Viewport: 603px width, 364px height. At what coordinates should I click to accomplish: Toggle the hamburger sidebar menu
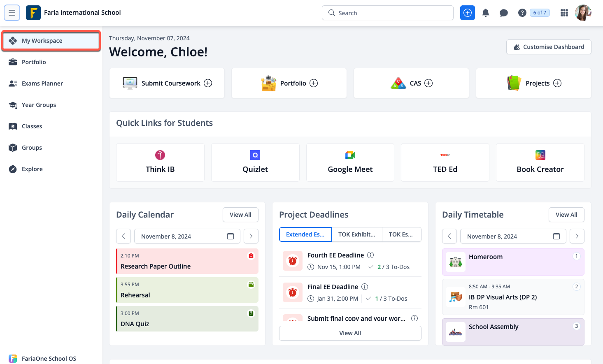tap(12, 13)
